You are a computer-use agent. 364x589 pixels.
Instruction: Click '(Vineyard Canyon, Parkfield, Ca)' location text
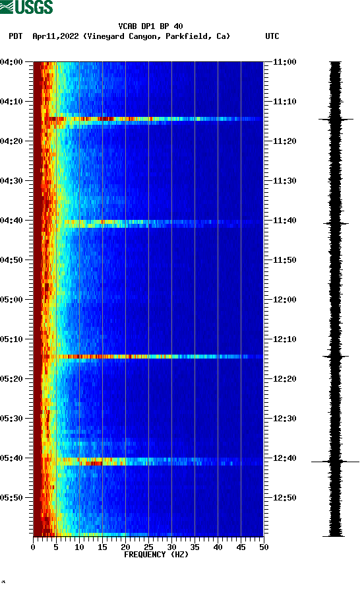coord(156,36)
